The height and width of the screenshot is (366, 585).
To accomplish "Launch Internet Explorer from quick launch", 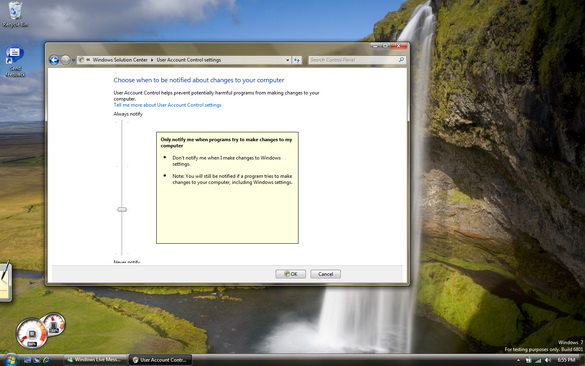I will tap(46, 360).
